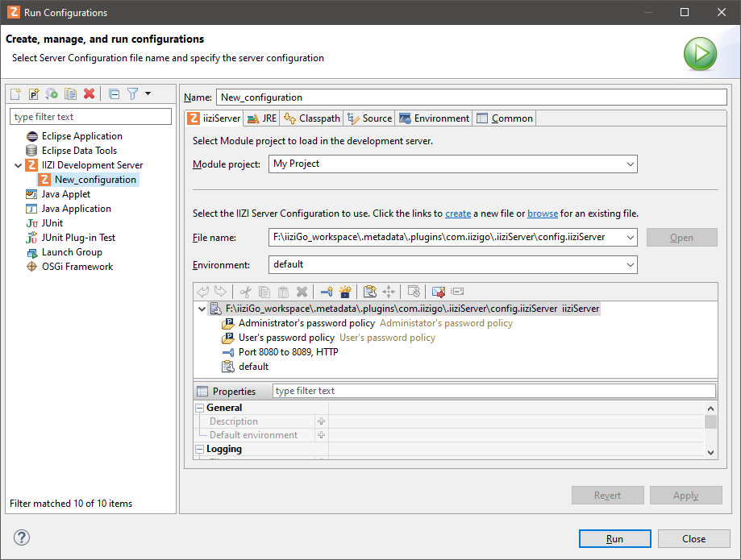Click the label tag icon at toolbar end

(x=457, y=292)
